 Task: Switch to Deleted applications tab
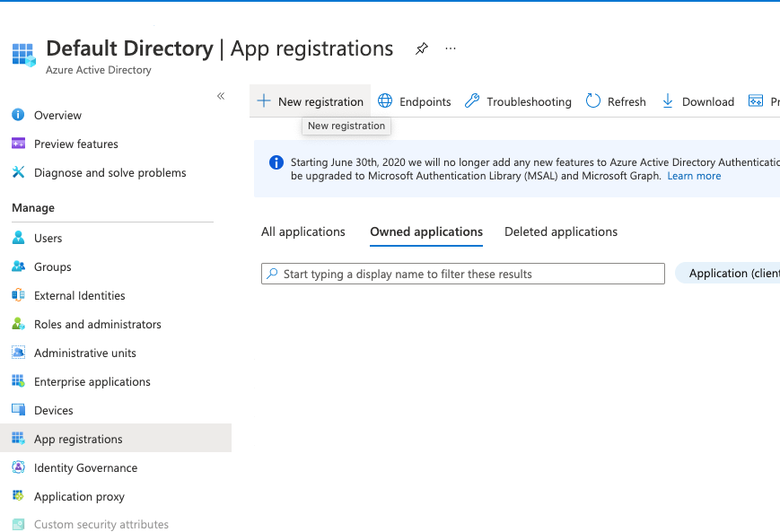[x=561, y=231]
